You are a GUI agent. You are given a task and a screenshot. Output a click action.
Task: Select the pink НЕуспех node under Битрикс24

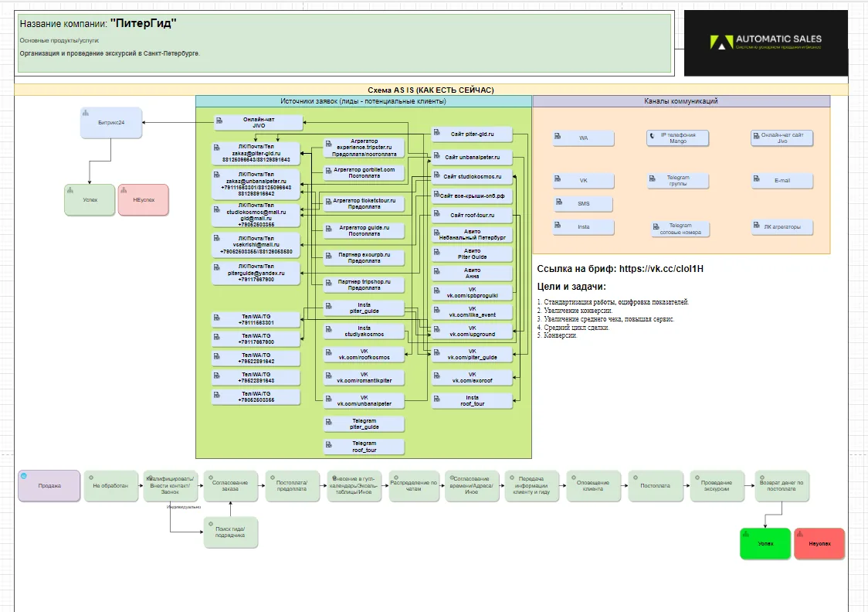[144, 200]
